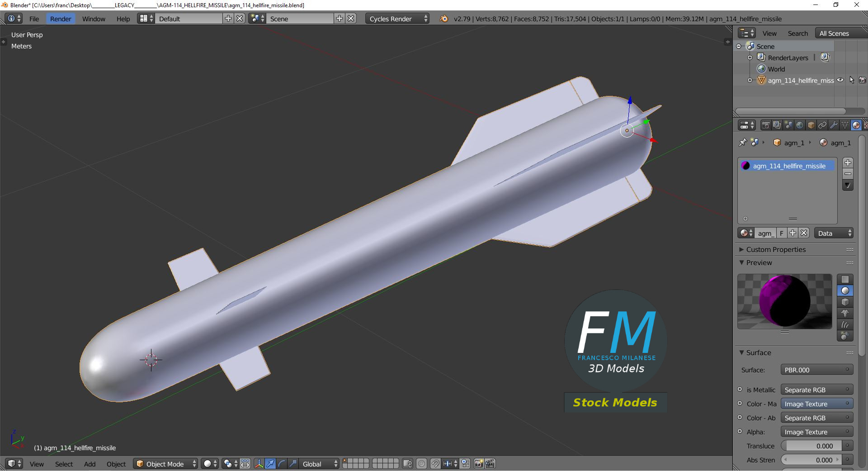Viewport: 868px width, 471px height.
Task: Click Image Texture button for Color - Ma
Action: pos(816,404)
